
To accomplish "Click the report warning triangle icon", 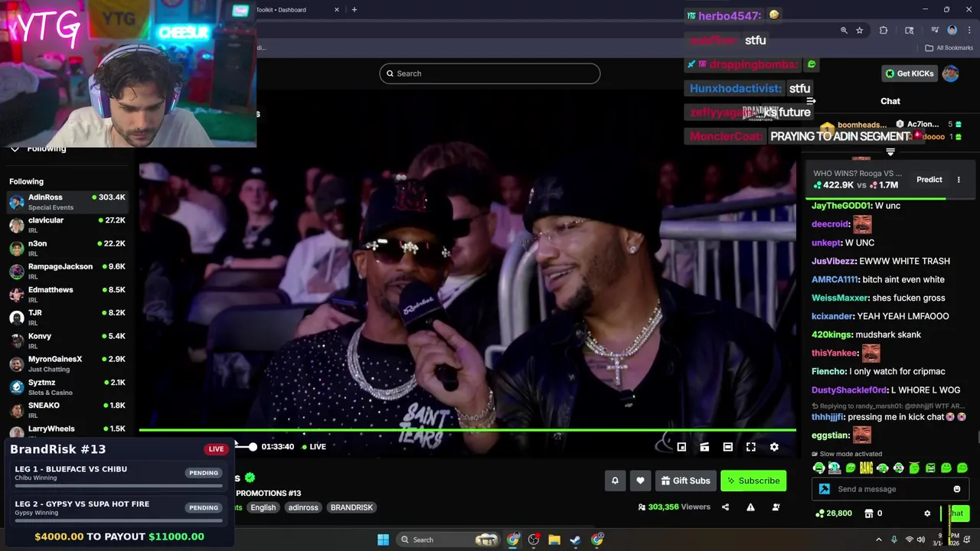I will (750, 507).
